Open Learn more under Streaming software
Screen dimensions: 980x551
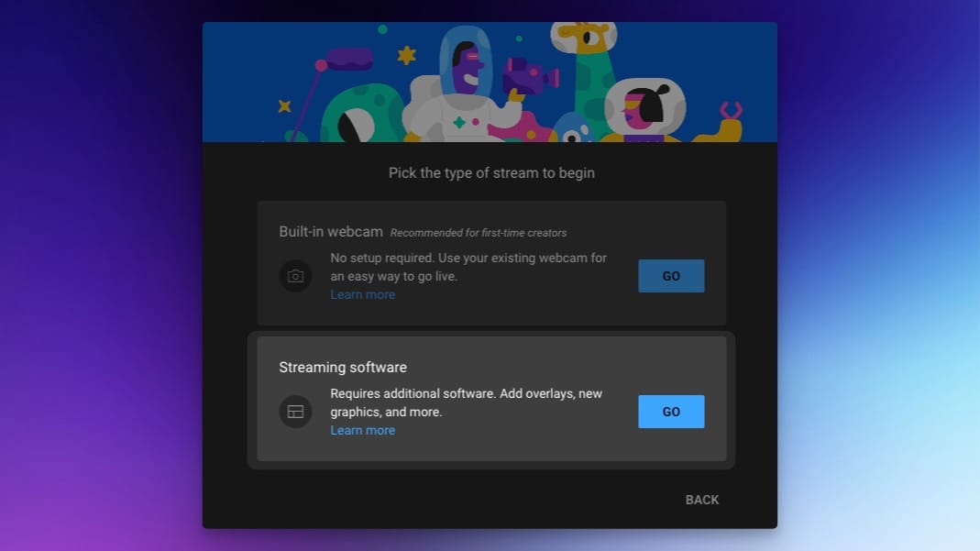coord(361,429)
